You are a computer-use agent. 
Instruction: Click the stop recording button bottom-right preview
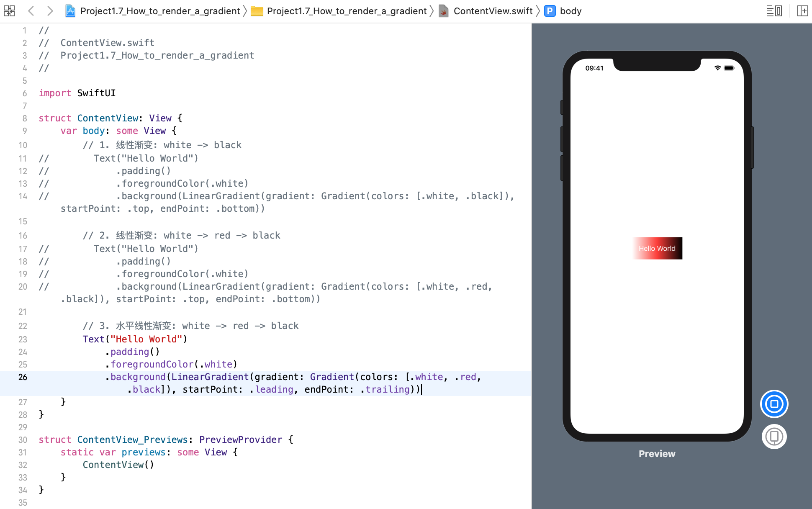[775, 404]
